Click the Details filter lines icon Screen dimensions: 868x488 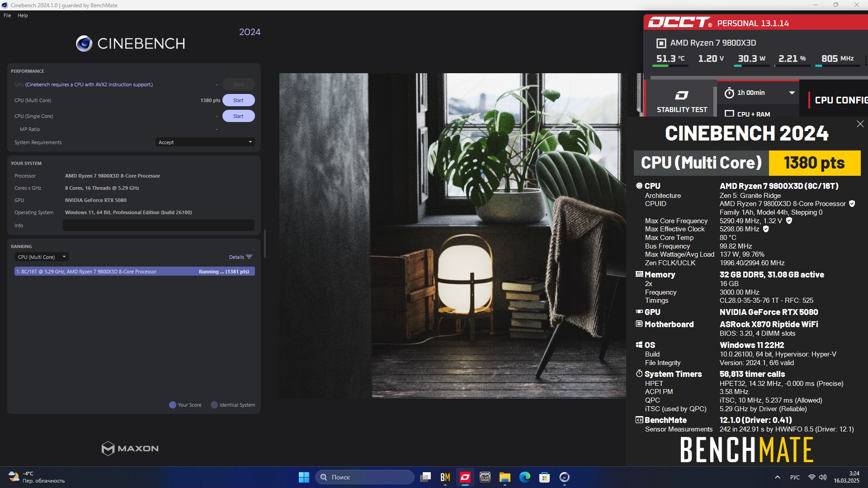tap(249, 257)
